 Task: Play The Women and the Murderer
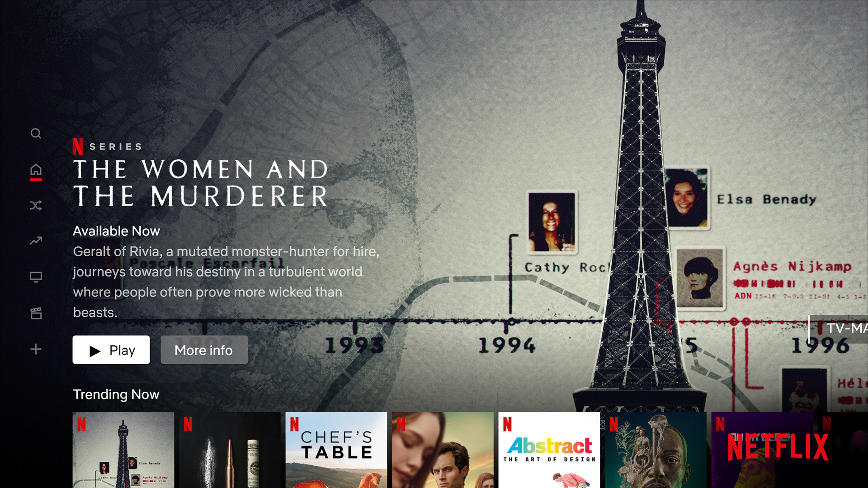point(111,350)
